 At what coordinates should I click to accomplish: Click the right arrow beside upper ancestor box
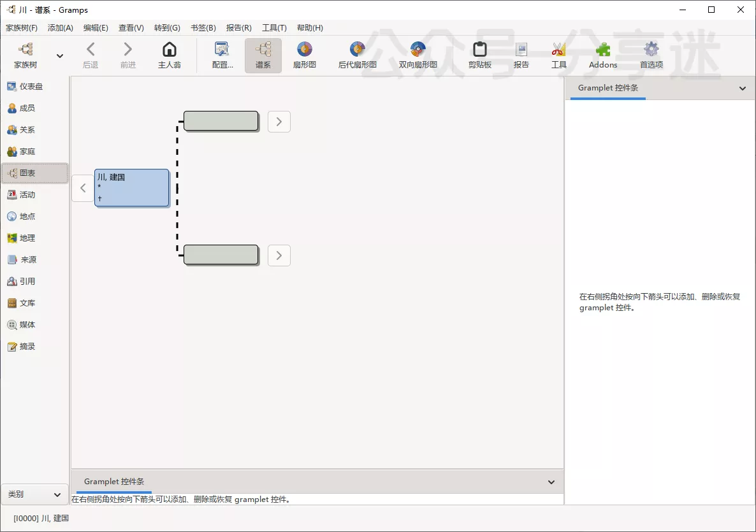click(279, 122)
